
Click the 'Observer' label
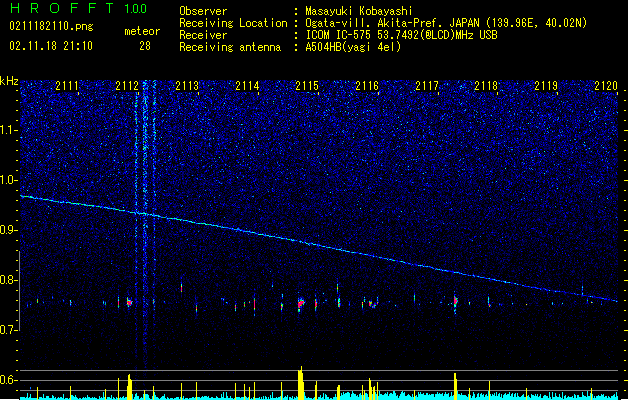pos(203,11)
